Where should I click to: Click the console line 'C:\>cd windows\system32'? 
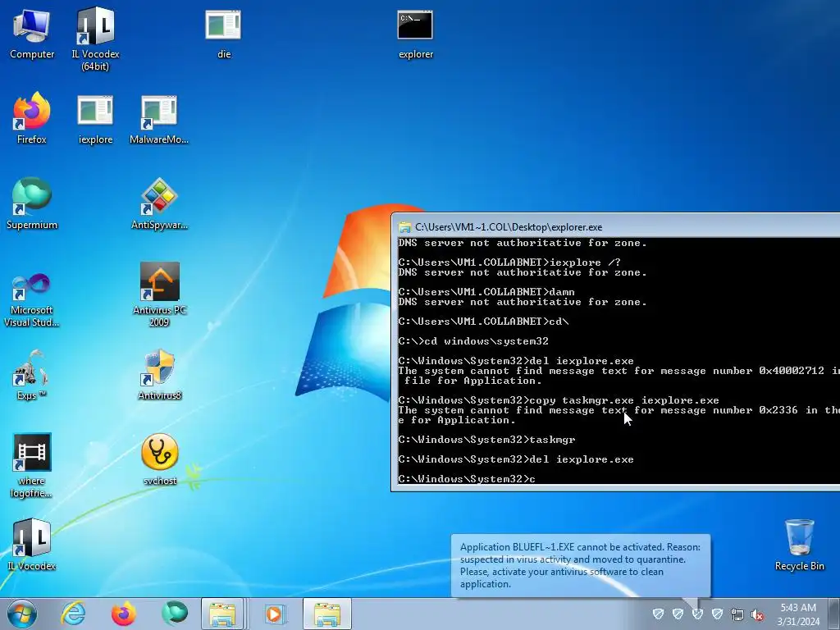(x=473, y=341)
